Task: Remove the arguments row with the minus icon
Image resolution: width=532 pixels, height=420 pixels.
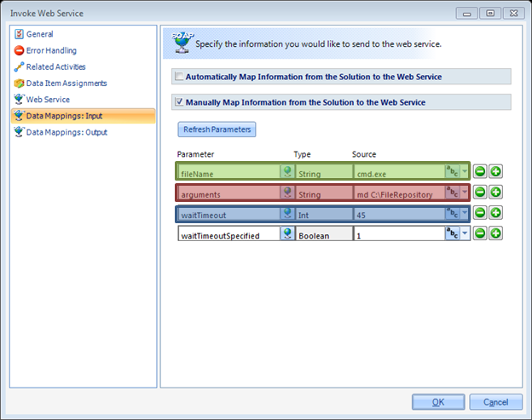Action: point(480,193)
